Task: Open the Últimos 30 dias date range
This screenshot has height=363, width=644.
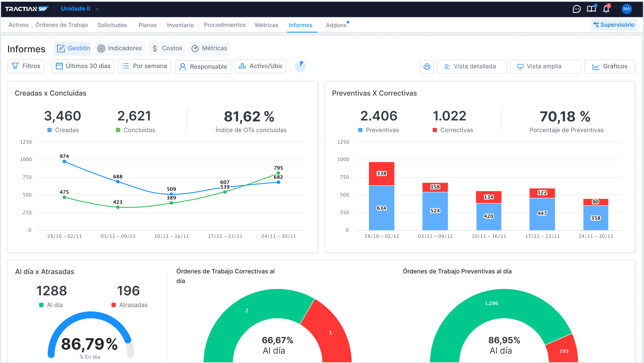Action: click(x=83, y=66)
